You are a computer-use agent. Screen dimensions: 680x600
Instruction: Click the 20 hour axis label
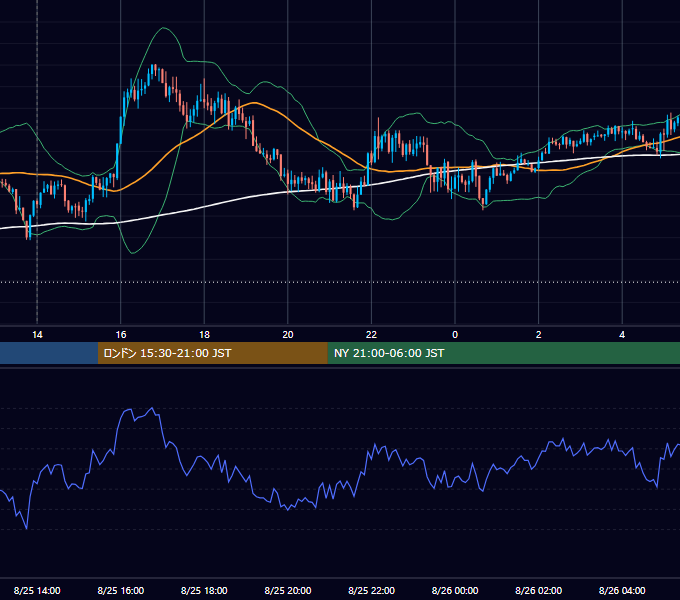tap(288, 335)
